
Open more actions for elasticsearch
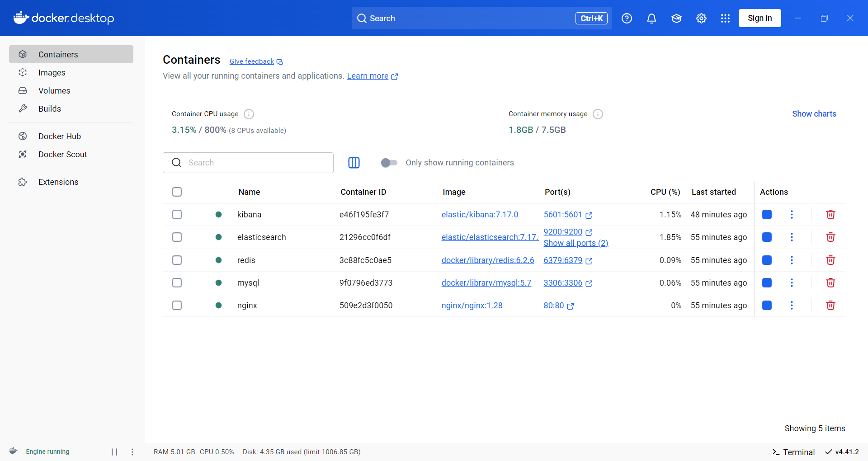coord(792,237)
